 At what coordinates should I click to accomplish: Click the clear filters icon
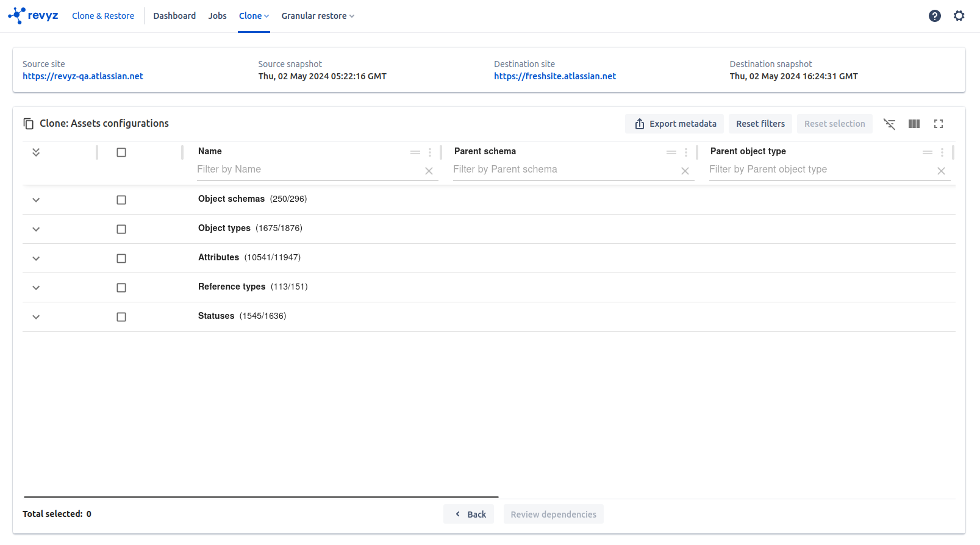(x=890, y=124)
